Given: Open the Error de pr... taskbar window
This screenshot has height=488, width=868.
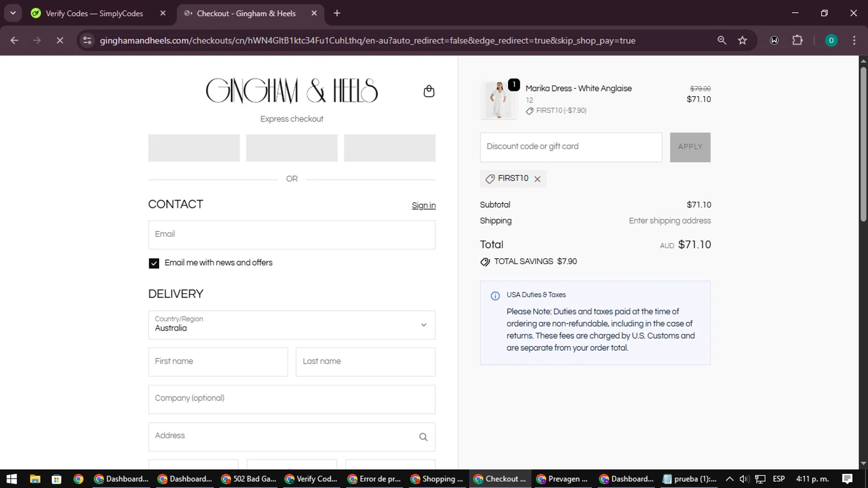Looking at the screenshot, I should [x=374, y=479].
